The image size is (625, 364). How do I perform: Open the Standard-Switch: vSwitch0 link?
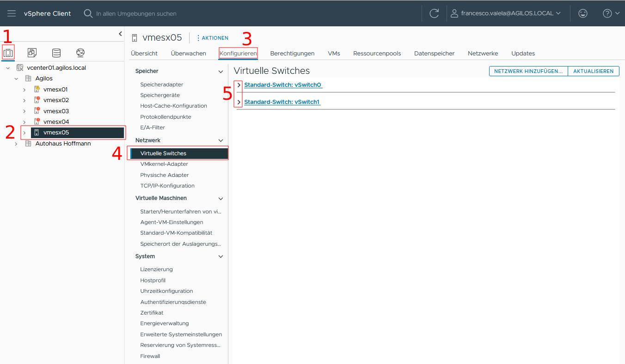(282, 85)
